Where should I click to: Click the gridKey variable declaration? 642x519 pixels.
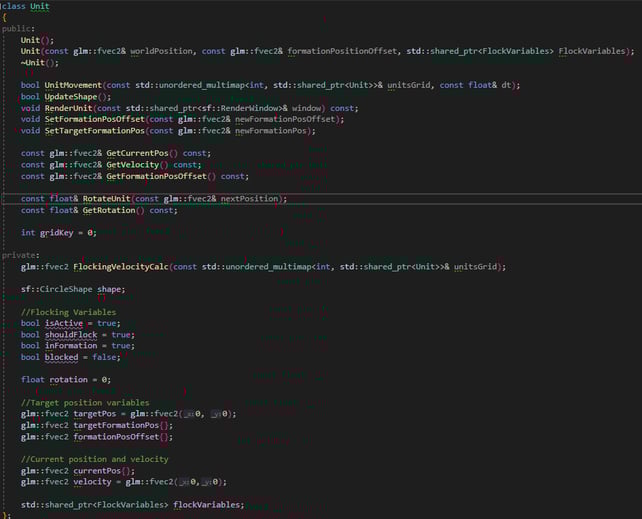click(59, 233)
